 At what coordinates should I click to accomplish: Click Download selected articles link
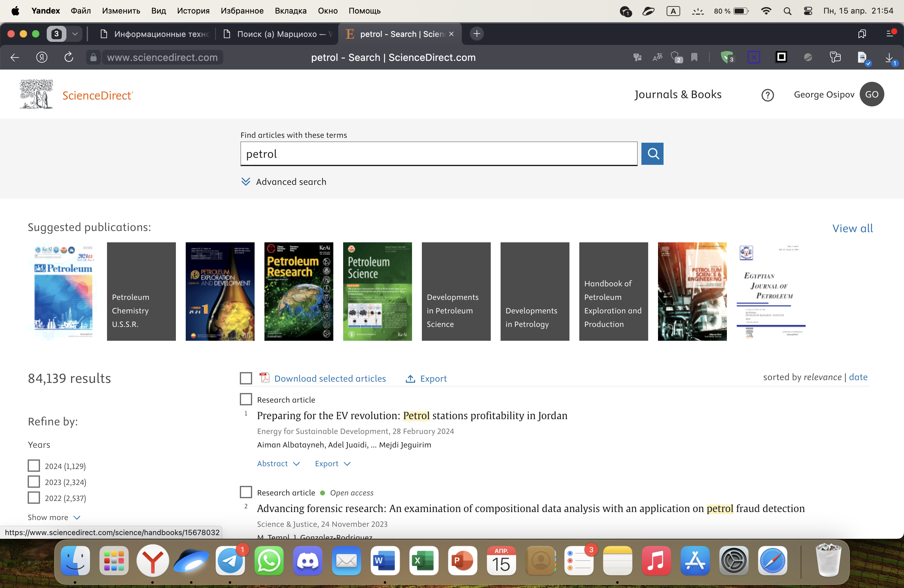[330, 379]
